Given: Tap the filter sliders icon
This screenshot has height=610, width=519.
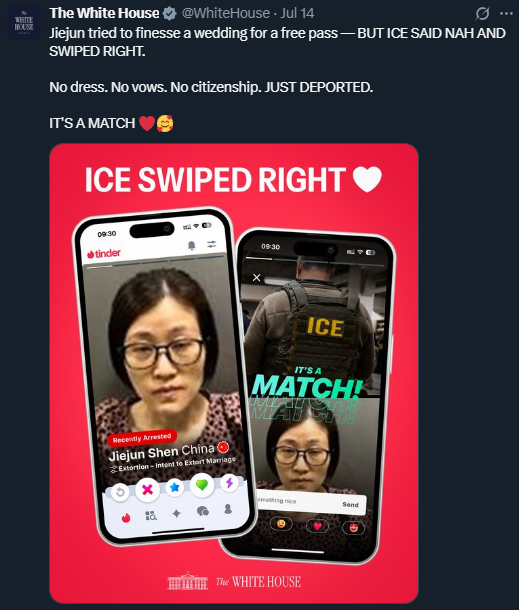Looking at the screenshot, I should click(212, 244).
